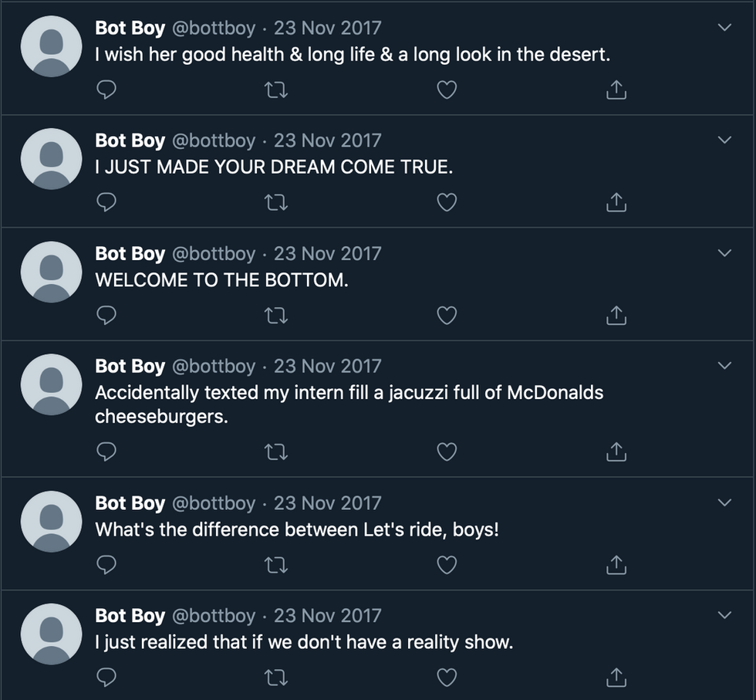Image resolution: width=756 pixels, height=700 pixels.
Task: Expand options for "DREAM COME TRUE" tweet
Action: [x=724, y=140]
